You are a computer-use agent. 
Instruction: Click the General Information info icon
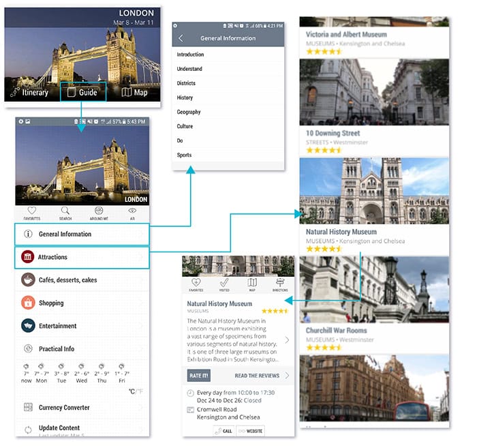coord(28,234)
